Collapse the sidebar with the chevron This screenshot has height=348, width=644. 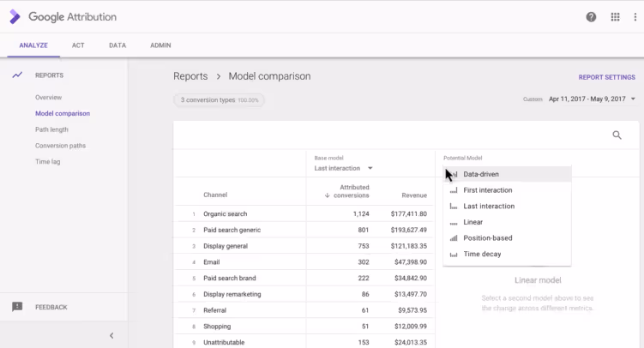click(111, 336)
